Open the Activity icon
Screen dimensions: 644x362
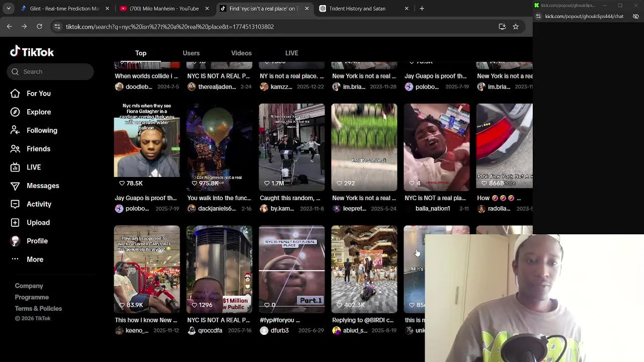15,204
